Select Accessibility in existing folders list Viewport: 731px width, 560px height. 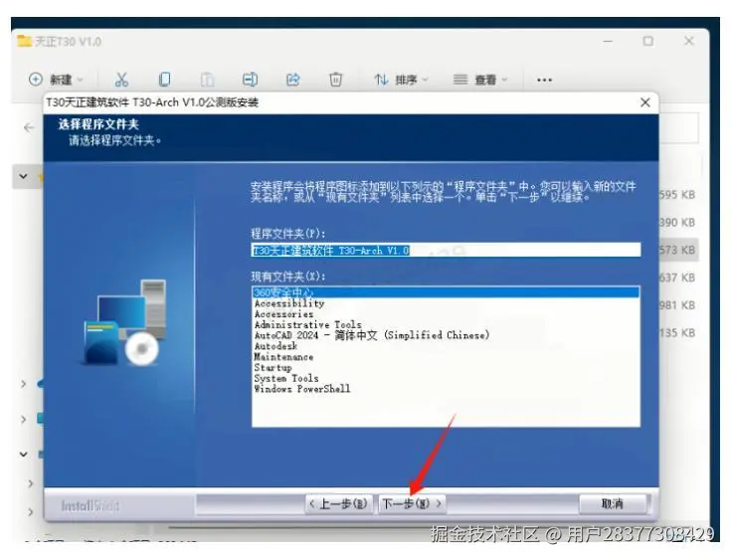pyautogui.click(x=289, y=303)
